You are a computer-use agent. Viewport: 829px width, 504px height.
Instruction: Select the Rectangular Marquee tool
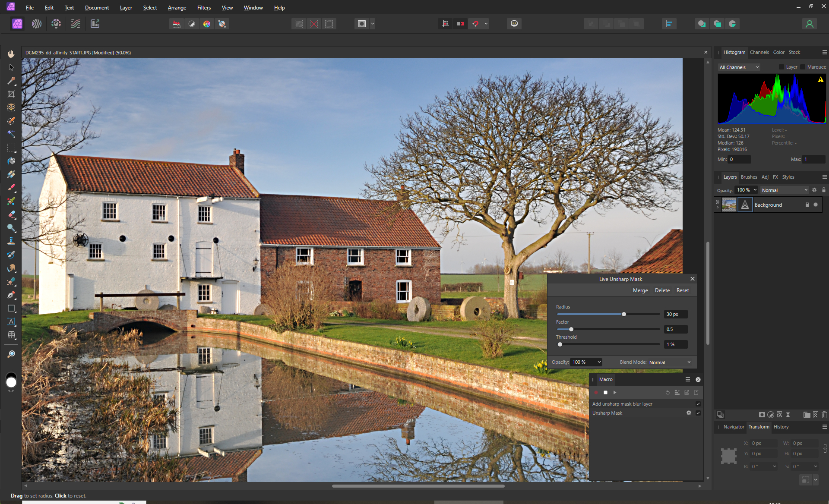pyautogui.click(x=11, y=148)
